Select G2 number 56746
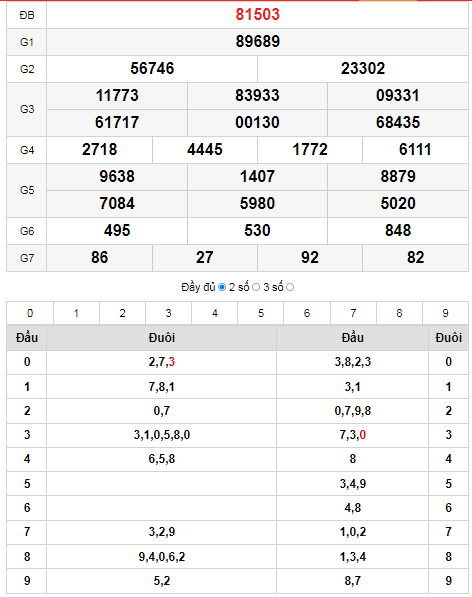 pyautogui.click(x=152, y=69)
